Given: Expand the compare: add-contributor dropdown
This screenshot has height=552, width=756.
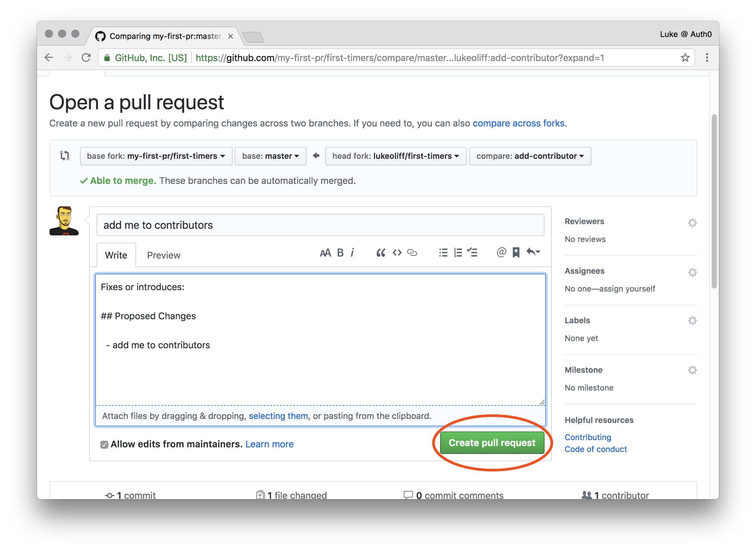Looking at the screenshot, I should coord(530,156).
